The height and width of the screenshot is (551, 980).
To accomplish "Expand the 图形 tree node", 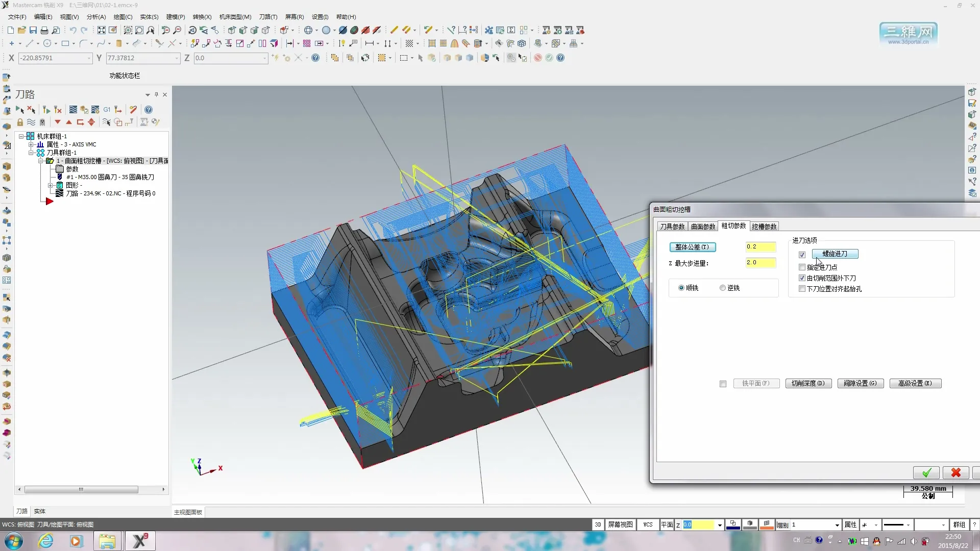I will (51, 186).
